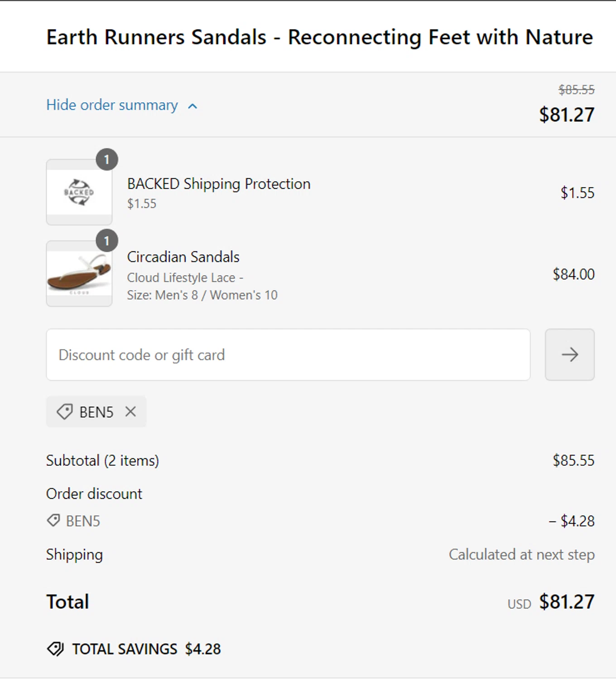Select the Circadian Sandals product name
Screen dimensions: 616x679
pos(183,257)
